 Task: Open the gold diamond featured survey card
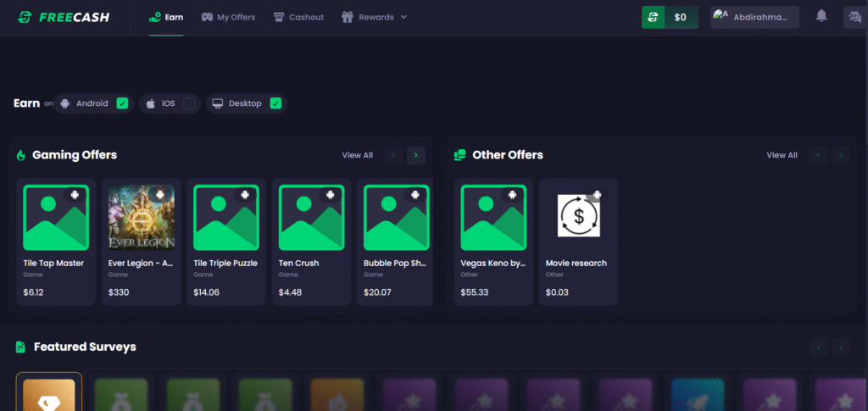(x=48, y=392)
